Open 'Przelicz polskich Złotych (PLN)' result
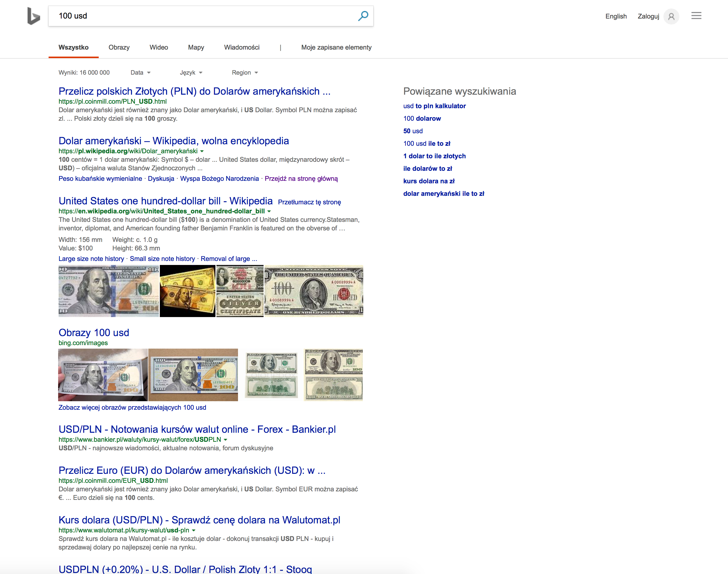This screenshot has height=574, width=728. 194,91
